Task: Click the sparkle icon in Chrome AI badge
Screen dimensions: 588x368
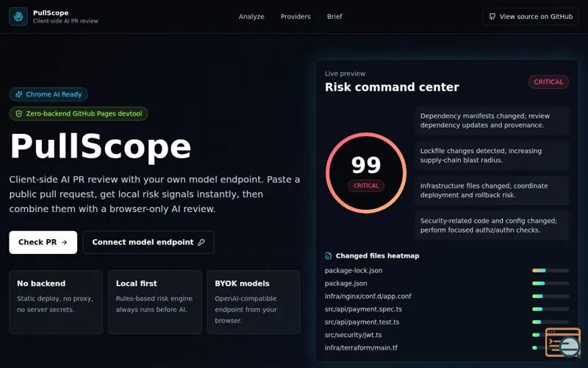Action: coord(19,94)
